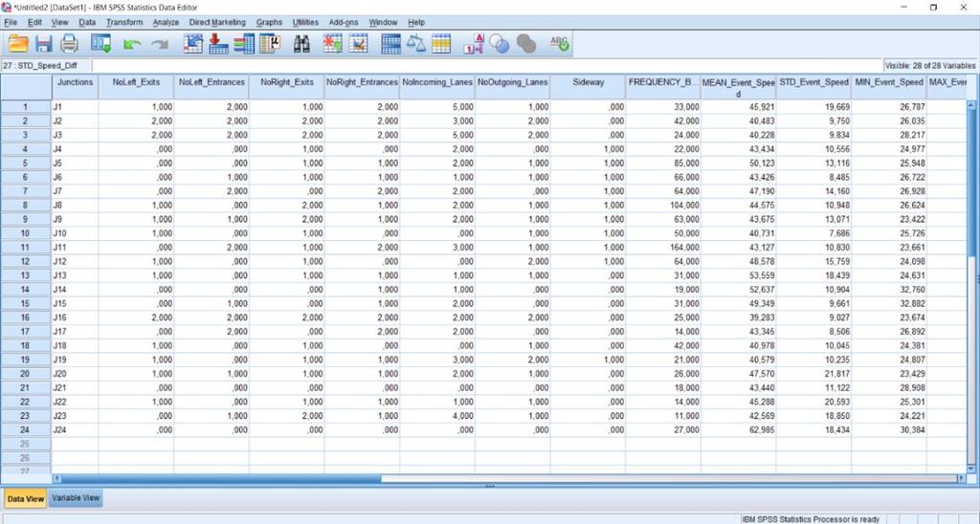980x524 pixels.
Task: Open the Help menu
Action: (x=416, y=23)
